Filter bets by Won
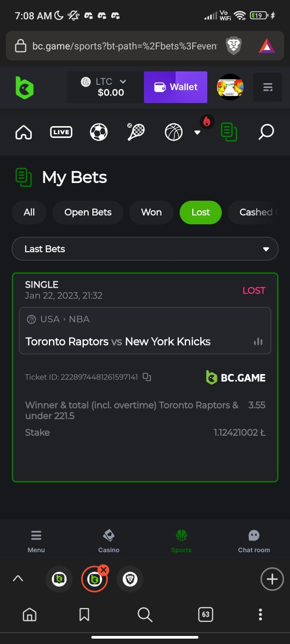The height and width of the screenshot is (644, 290). tap(151, 213)
